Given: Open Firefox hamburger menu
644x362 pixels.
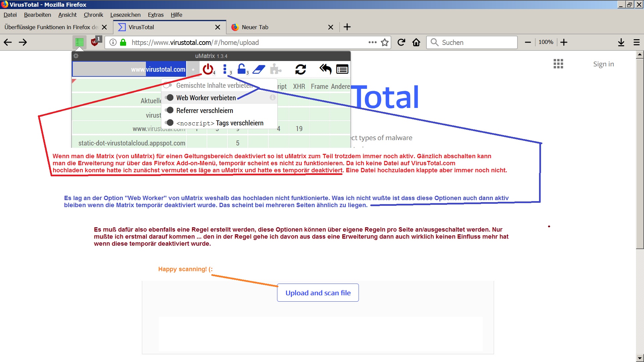Looking at the screenshot, I should [636, 42].
